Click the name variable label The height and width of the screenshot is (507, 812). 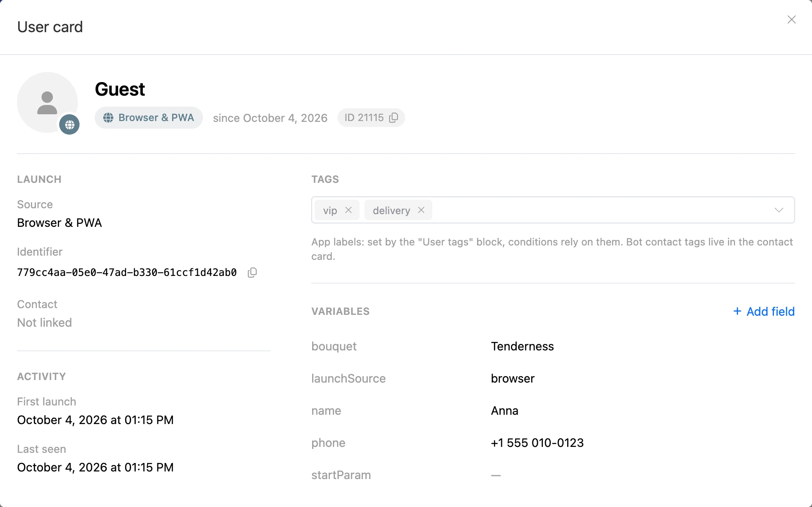pyautogui.click(x=326, y=411)
